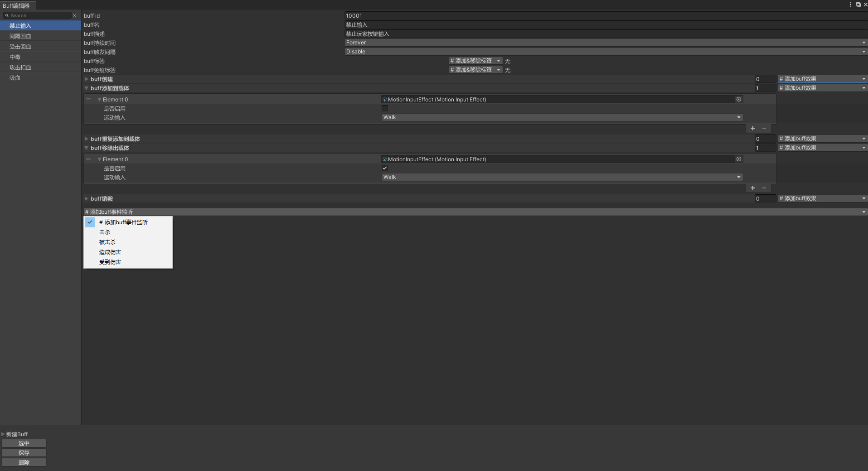Maximize the Buff编辑器 window
The image size is (868, 471).
(x=858, y=5)
